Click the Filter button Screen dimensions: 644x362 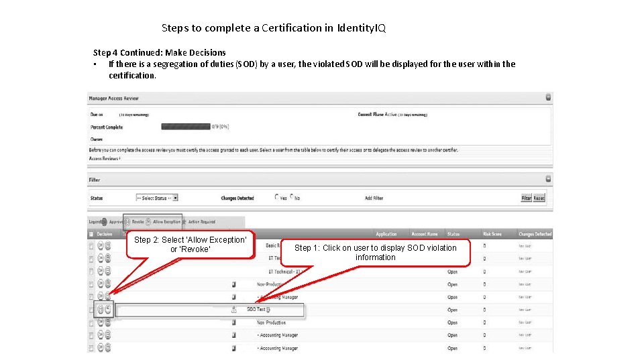point(526,198)
